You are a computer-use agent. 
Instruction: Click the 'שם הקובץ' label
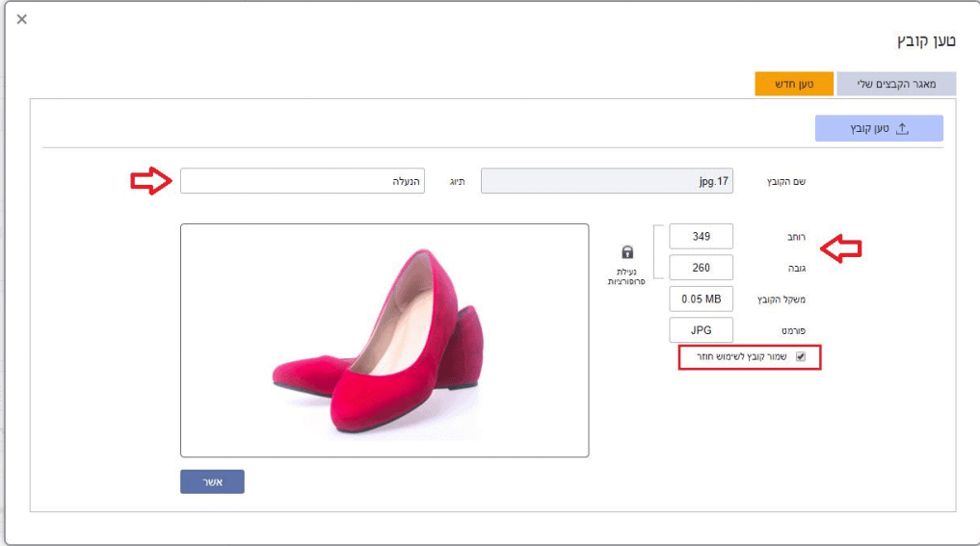click(785, 182)
